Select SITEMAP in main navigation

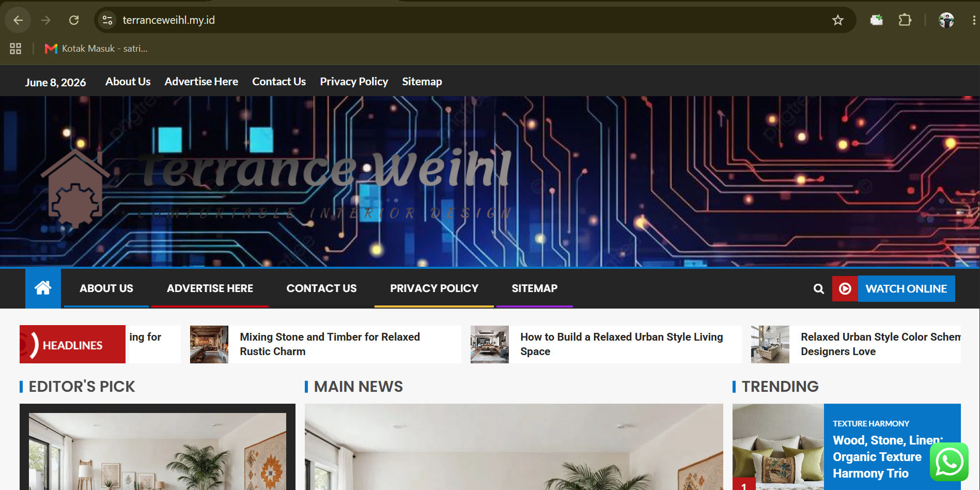pyautogui.click(x=535, y=288)
